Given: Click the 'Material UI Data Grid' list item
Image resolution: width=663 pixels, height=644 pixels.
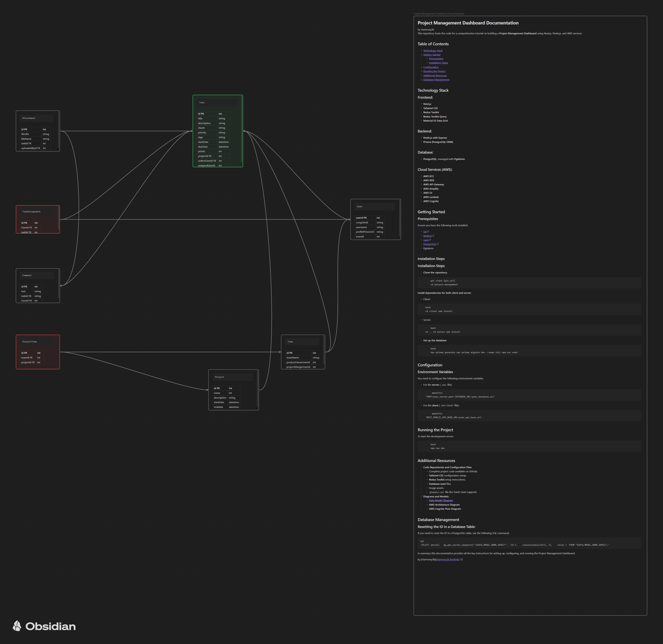Looking at the screenshot, I should [x=435, y=121].
